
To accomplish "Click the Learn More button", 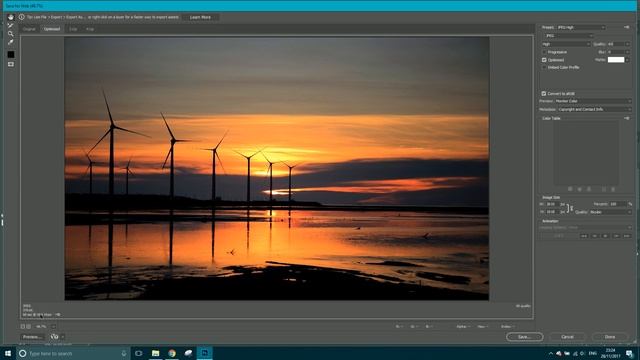I will pos(200,17).
